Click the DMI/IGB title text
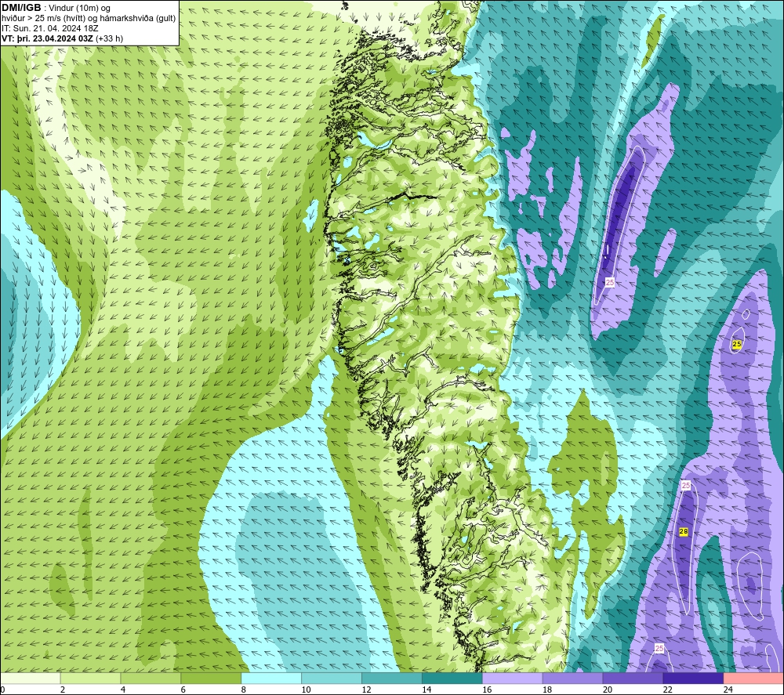The height and width of the screenshot is (695, 784). [x=21, y=8]
